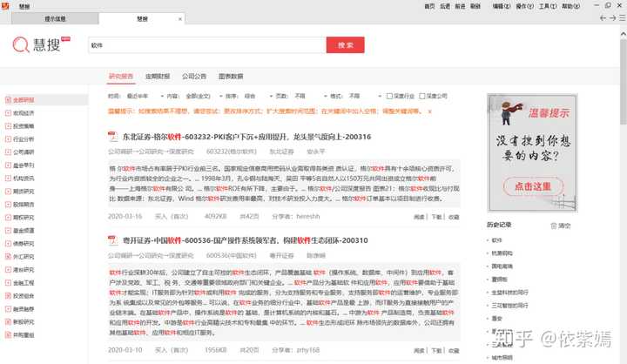
Task: Open the 页数 filter dropdown
Action: point(310,96)
